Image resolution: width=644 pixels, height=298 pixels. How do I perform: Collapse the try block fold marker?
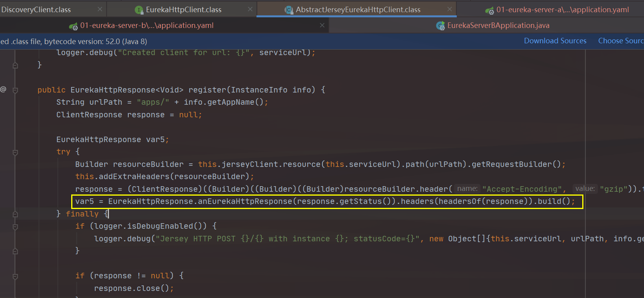[x=15, y=152]
